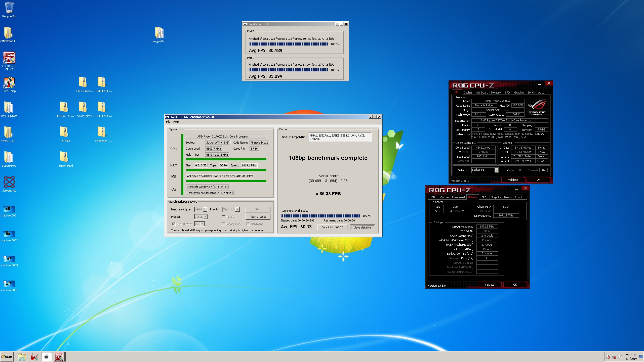Image resolution: width=644 pixels, height=362 pixels.
Task: Open the CPUID ROG CPU-Z desktop shortcut
Action: point(9,61)
